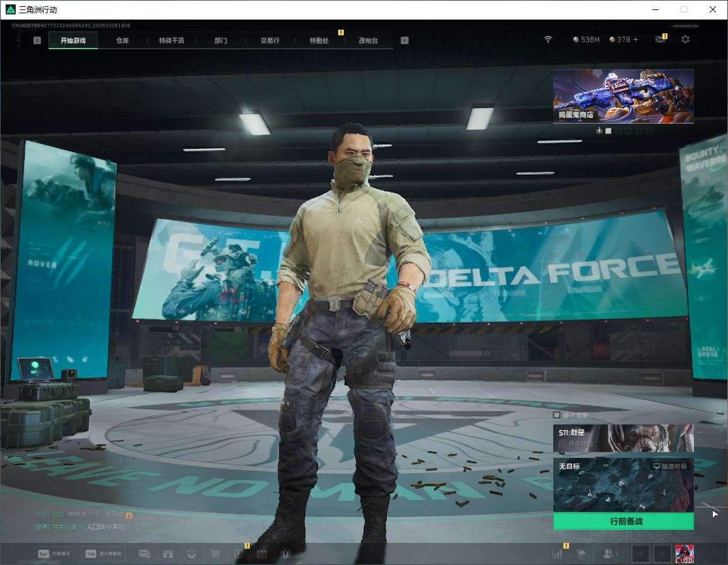Click the winged emblem icon in bottom bar
Viewport: 728px width, 565px height.
286,554
